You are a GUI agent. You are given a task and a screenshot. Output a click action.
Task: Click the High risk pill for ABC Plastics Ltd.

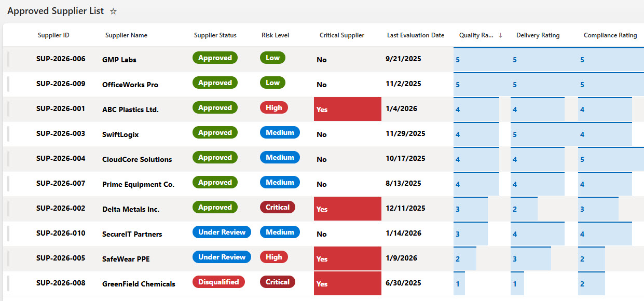pos(273,107)
